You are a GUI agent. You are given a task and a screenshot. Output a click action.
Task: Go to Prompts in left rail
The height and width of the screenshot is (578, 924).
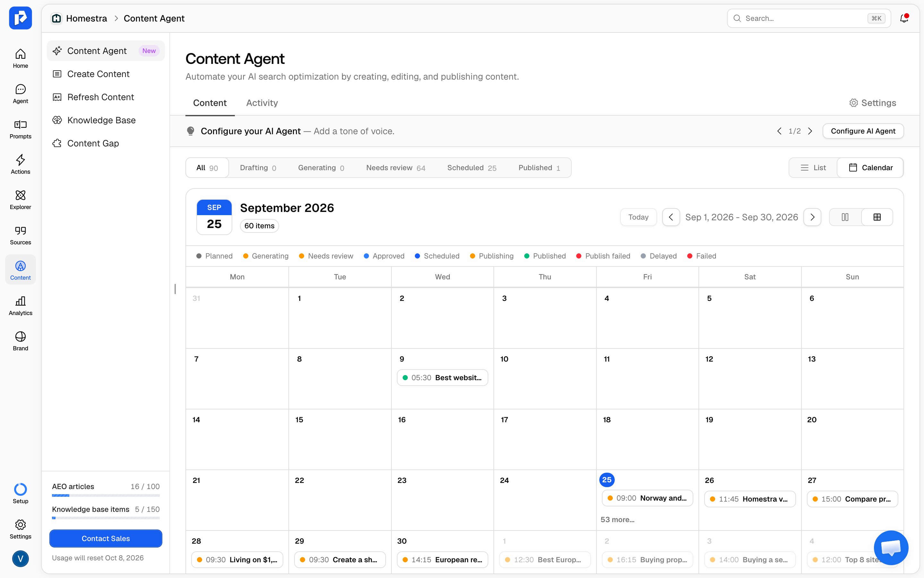(x=20, y=129)
